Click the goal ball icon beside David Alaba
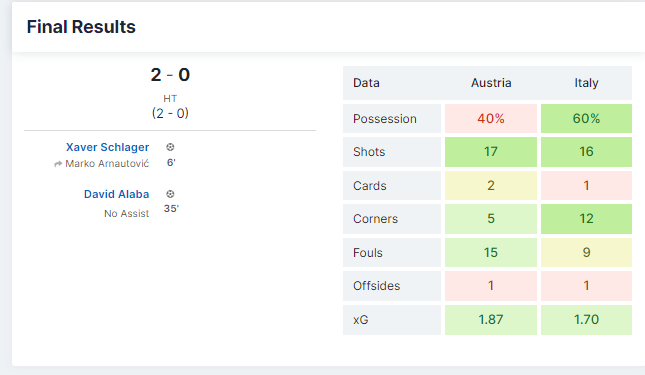This screenshot has width=645, height=375. (170, 194)
